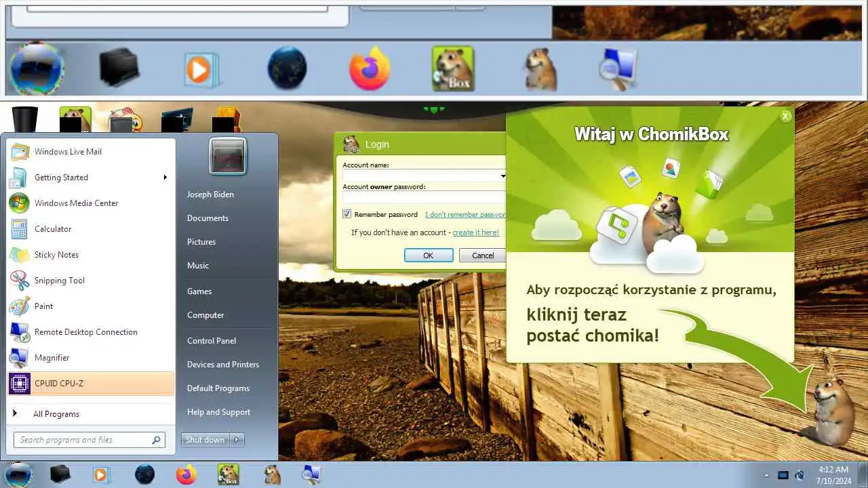
Task: Open Pictures from Start menu
Action: (x=201, y=242)
